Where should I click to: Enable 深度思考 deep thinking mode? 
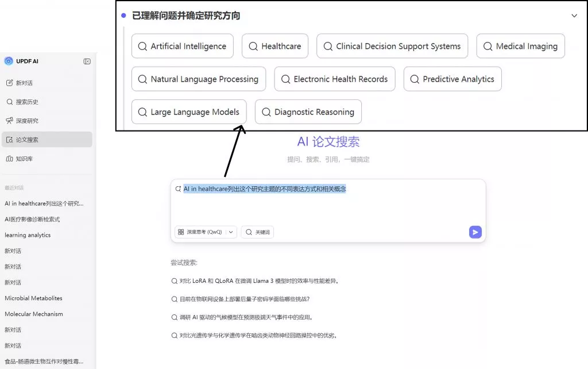(x=201, y=232)
